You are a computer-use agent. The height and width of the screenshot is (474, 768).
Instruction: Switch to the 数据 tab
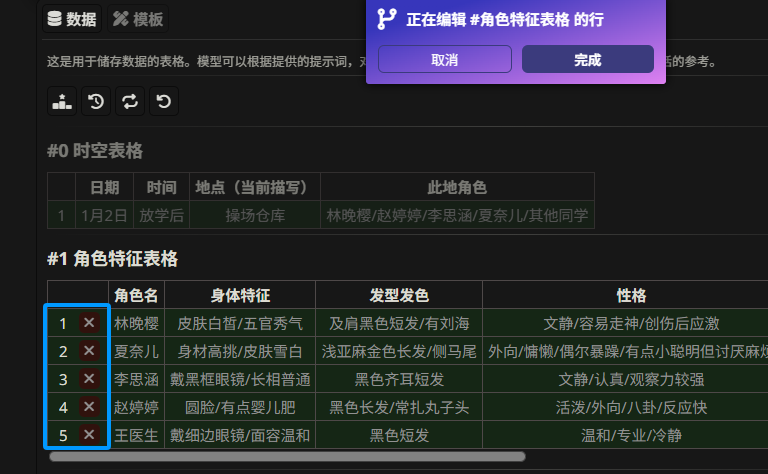pos(72,19)
